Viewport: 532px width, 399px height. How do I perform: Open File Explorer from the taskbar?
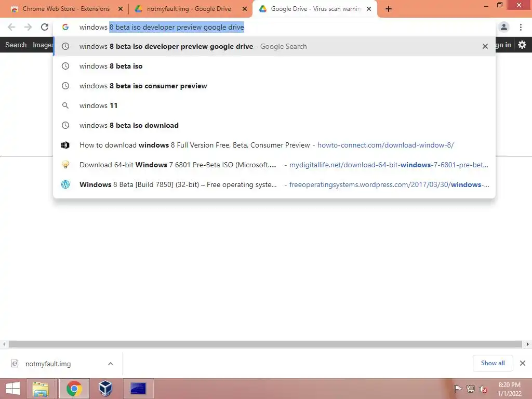(x=41, y=389)
